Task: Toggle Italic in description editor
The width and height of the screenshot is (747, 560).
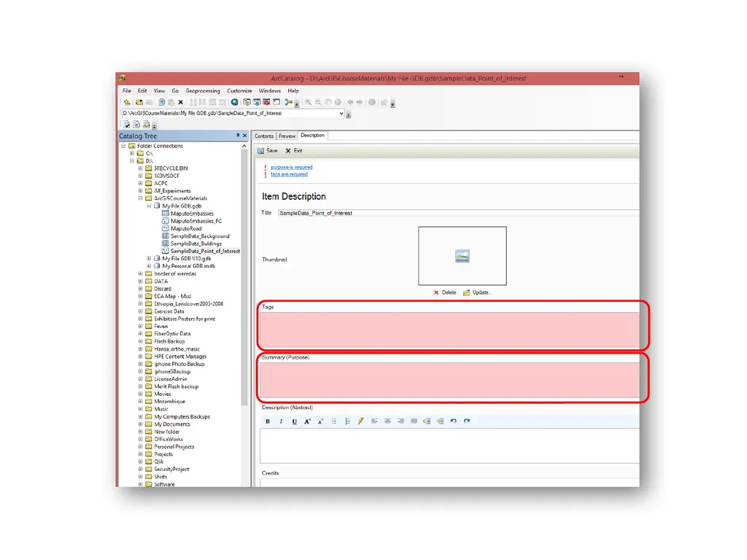Action: pos(281,421)
